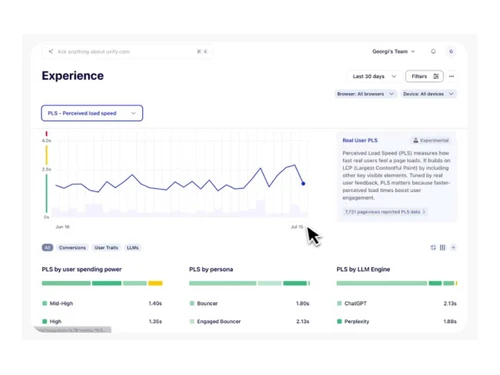This screenshot has width=500, height=375.
Task: Click the Experimental flask badge
Action: click(x=431, y=140)
